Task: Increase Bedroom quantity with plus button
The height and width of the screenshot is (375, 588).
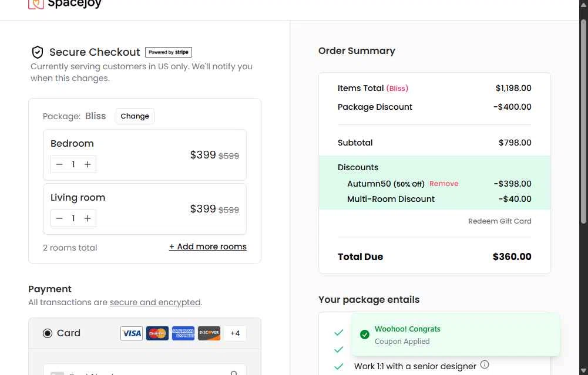Action: tap(88, 164)
